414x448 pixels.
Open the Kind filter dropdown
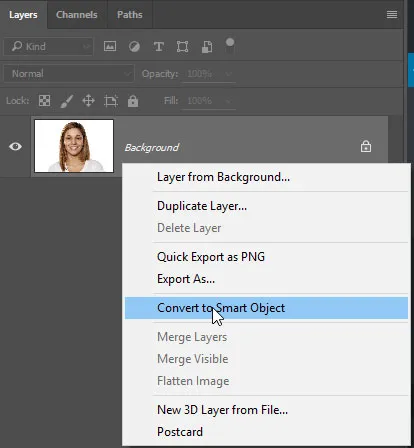pyautogui.click(x=48, y=46)
